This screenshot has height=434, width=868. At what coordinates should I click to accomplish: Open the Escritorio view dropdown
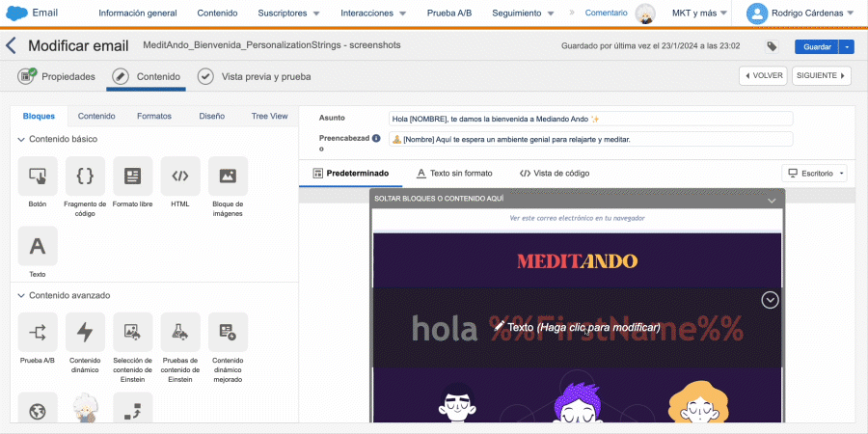(x=816, y=174)
